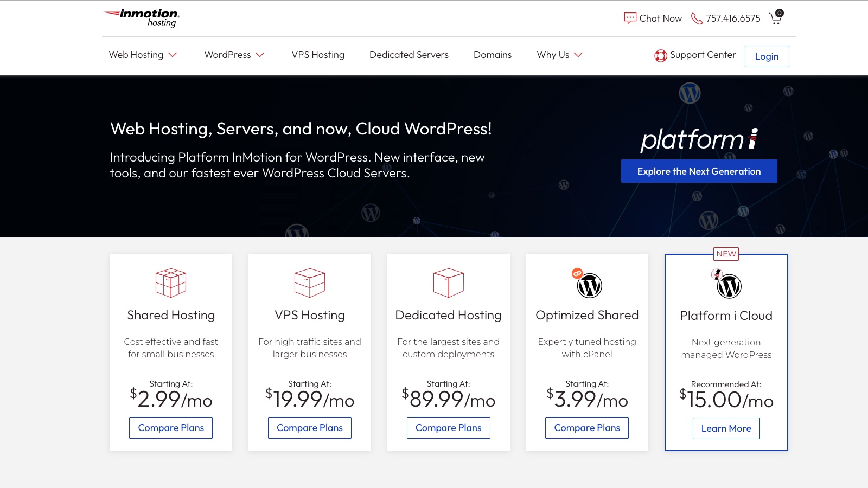Click the Login button

coord(767,56)
